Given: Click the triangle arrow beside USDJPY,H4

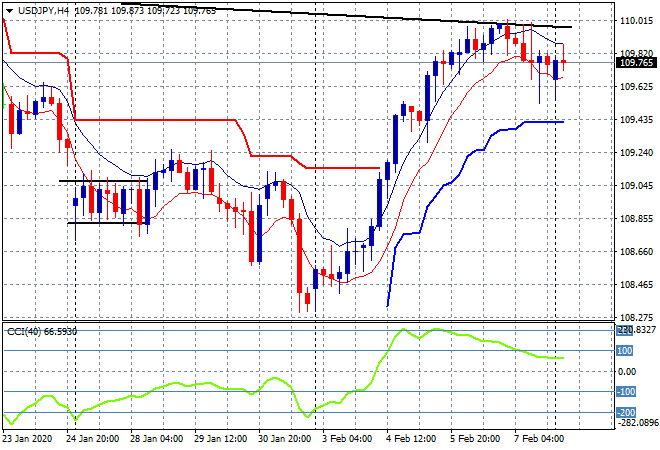Looking at the screenshot, I should click(9, 11).
